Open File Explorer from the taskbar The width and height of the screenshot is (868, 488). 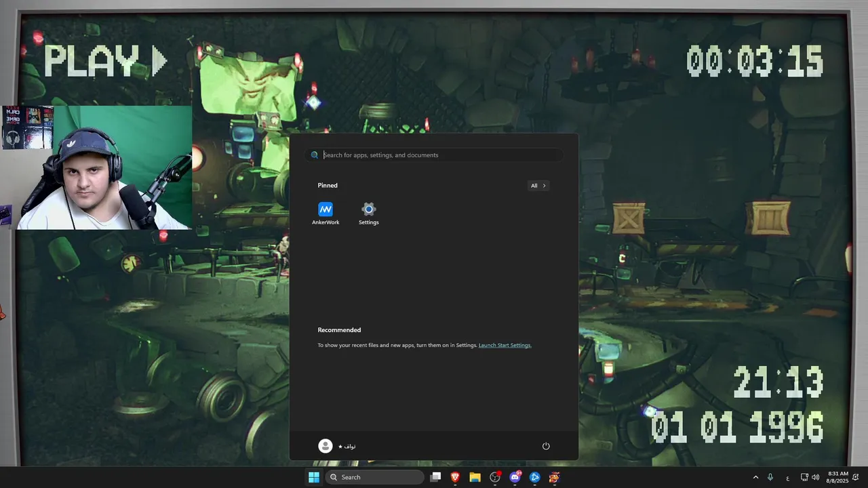[475, 477]
